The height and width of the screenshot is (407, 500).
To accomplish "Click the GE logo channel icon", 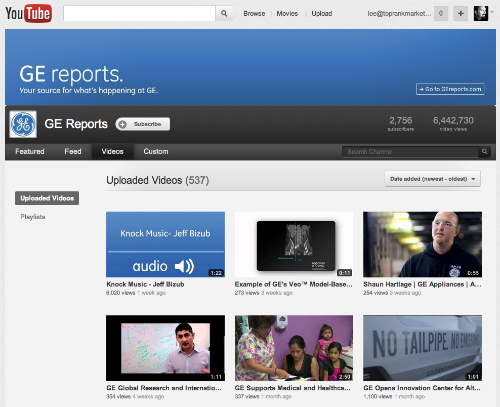I will click(23, 125).
